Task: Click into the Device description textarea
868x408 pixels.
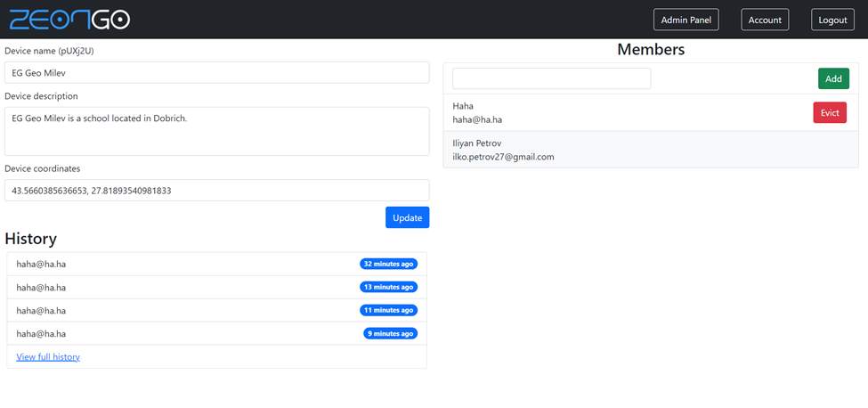Action: pos(217,131)
